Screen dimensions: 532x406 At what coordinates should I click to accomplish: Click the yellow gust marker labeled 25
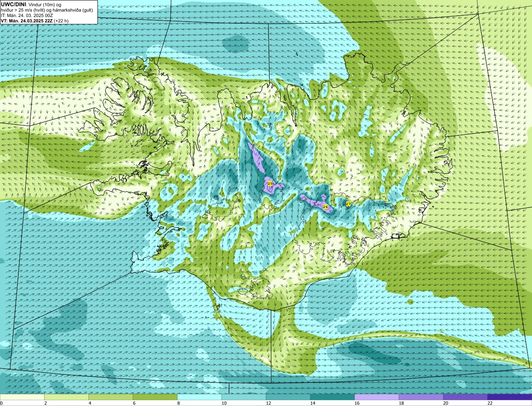pyautogui.click(x=270, y=183)
